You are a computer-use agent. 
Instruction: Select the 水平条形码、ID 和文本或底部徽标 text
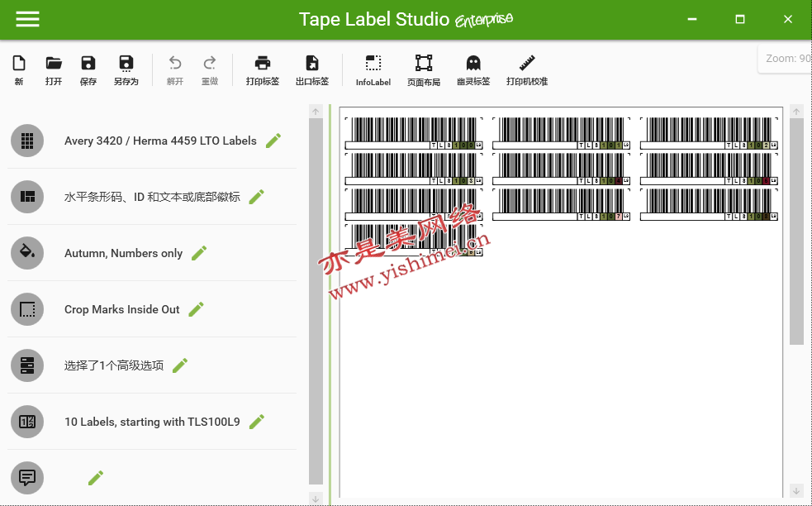[152, 197]
